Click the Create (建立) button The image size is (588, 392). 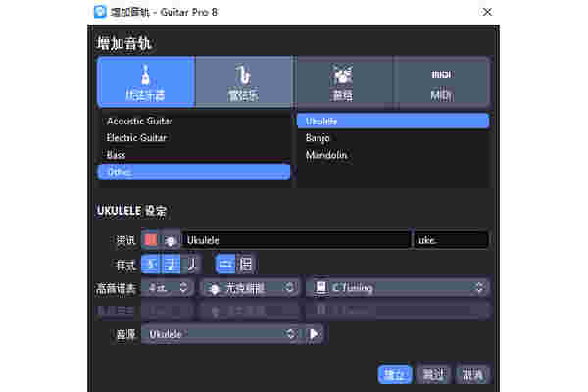[394, 374]
